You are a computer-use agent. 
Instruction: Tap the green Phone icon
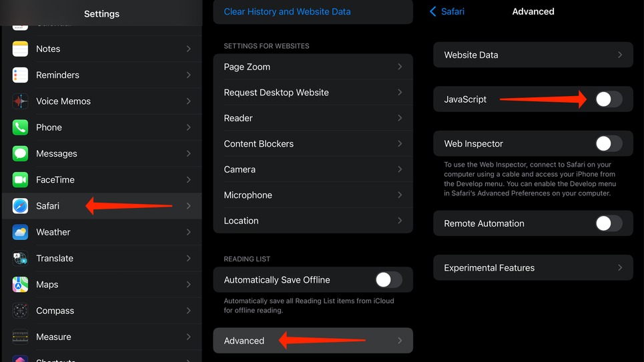pyautogui.click(x=20, y=127)
